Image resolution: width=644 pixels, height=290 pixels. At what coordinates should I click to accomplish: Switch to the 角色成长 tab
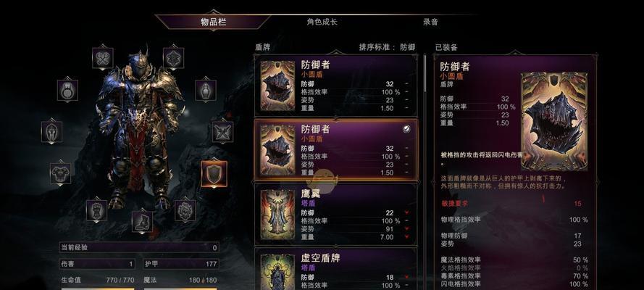click(322, 22)
